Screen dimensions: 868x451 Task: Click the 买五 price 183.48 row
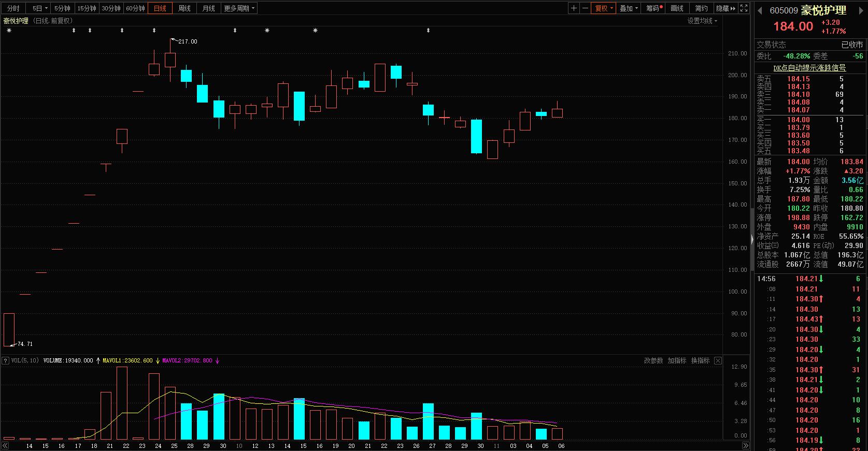[810, 151]
